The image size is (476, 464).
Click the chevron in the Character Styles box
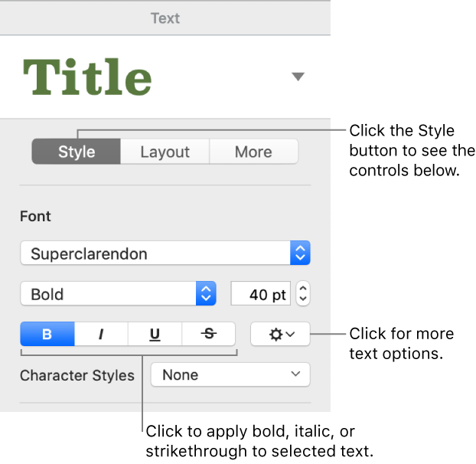pos(295,375)
